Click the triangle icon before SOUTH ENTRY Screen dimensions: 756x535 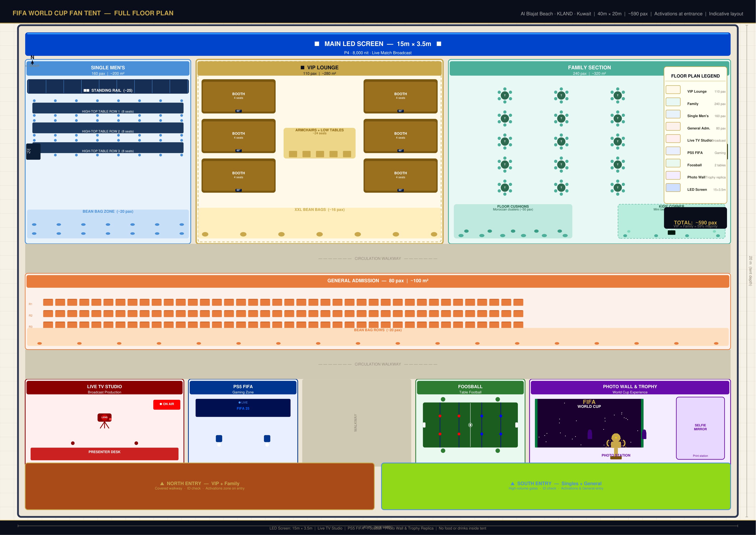tap(512, 484)
